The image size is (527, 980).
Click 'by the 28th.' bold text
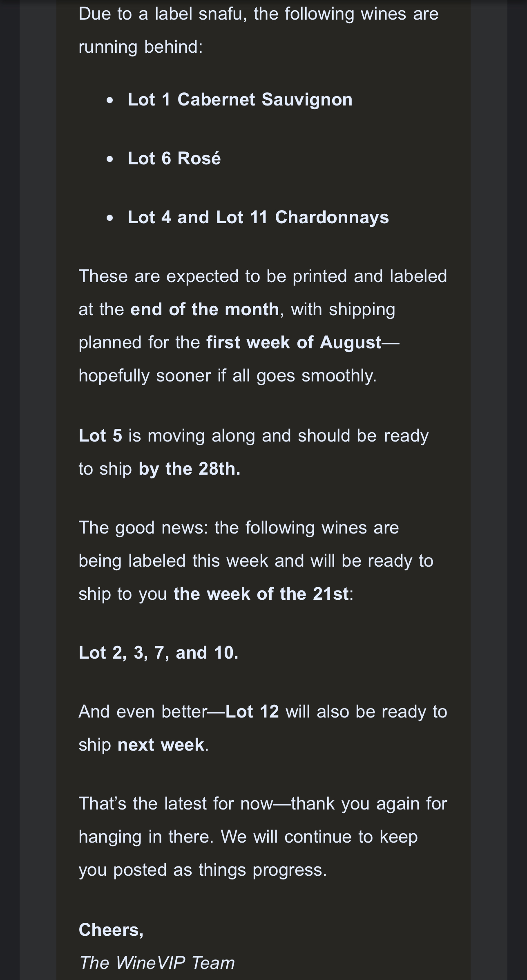click(x=190, y=469)
